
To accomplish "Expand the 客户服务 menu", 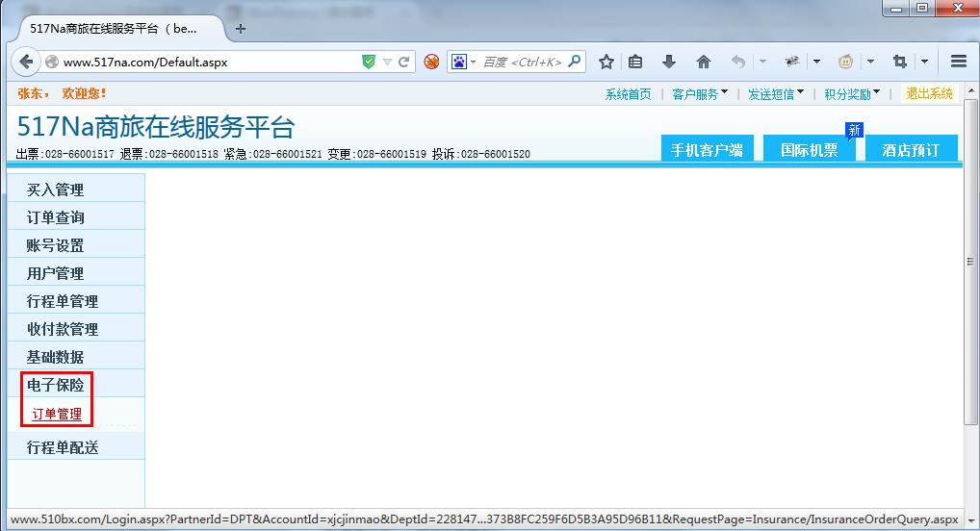I will pos(699,94).
